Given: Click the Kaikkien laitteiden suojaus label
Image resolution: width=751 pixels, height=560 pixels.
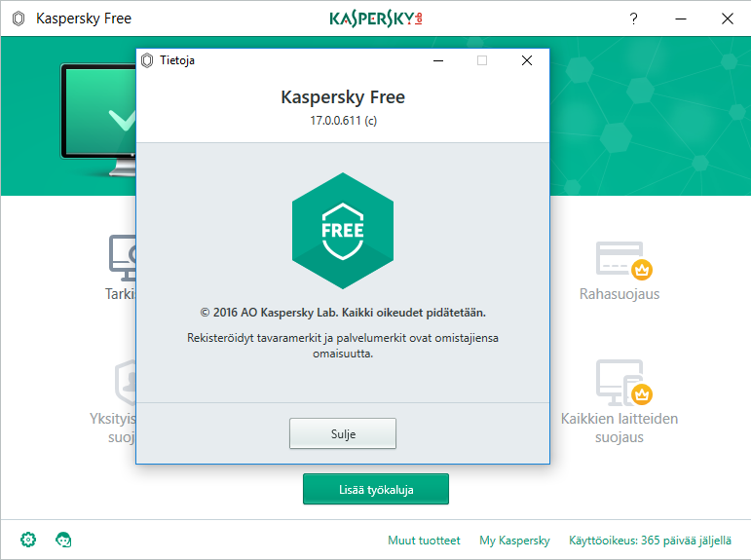Looking at the screenshot, I should [620, 428].
